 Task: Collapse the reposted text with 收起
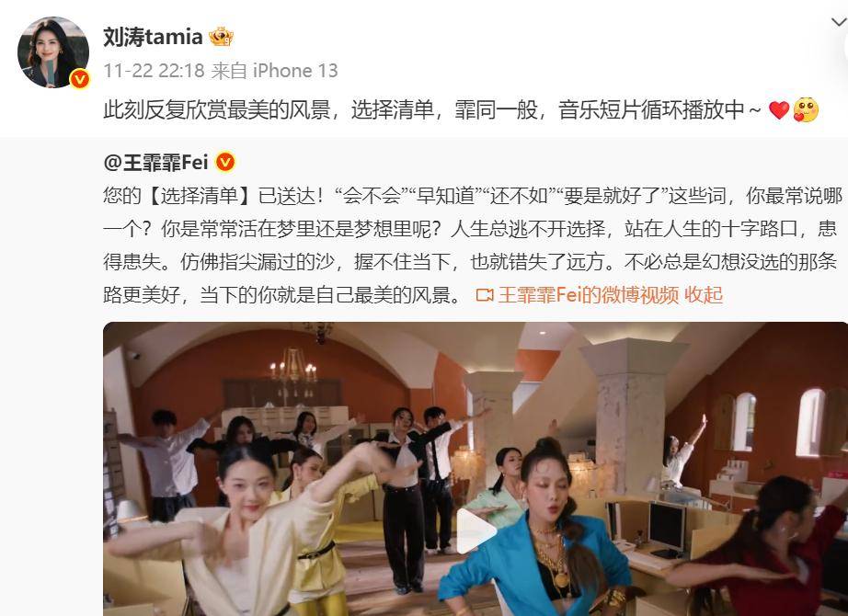coord(703,295)
